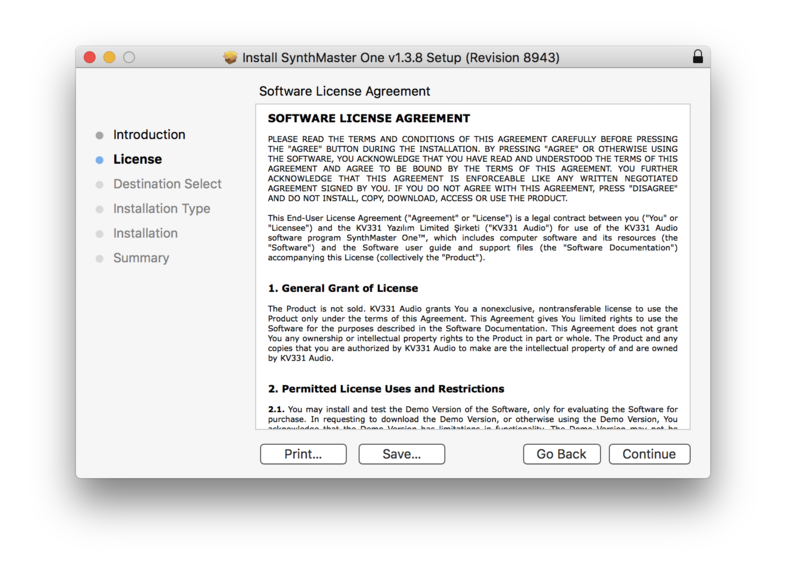This screenshot has width=800, height=567.
Task: Click the window title 'Install SynthMaster One v1.3.8 Setup'
Action: pyautogui.click(x=401, y=58)
